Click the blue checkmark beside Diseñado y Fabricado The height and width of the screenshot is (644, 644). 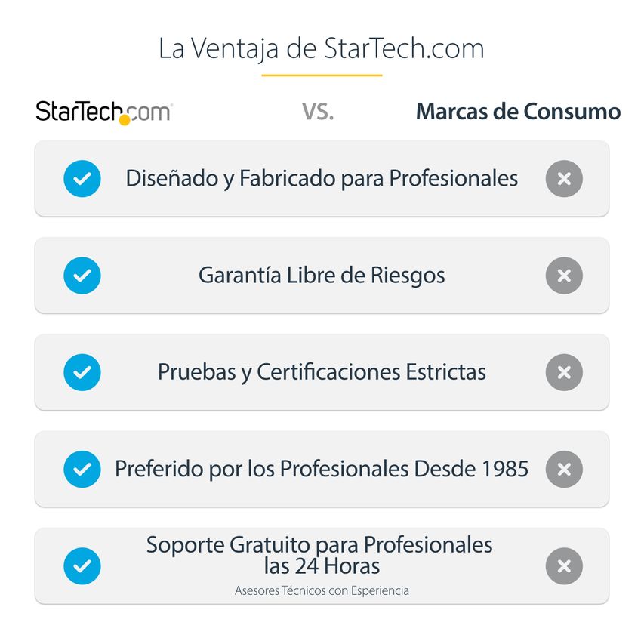pos(82,179)
